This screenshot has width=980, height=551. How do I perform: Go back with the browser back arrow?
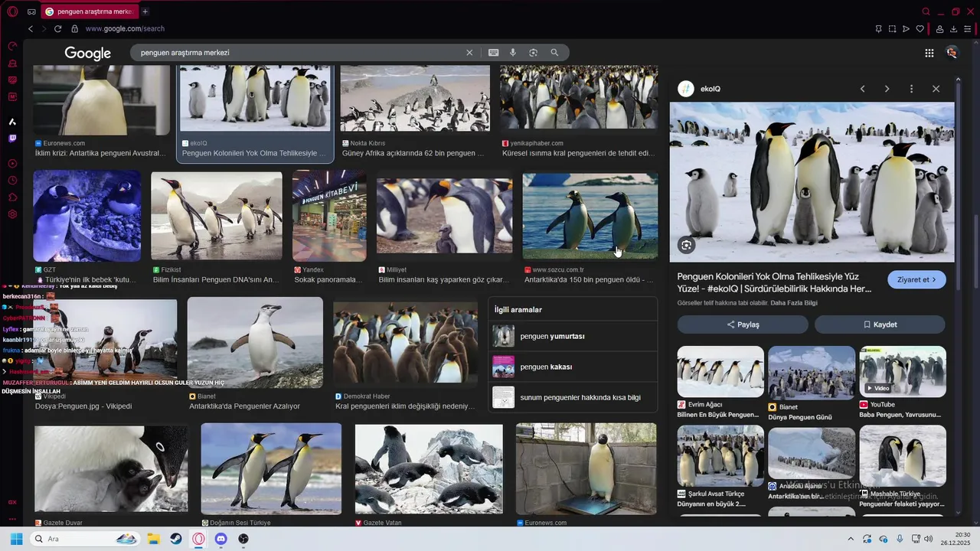tap(31, 29)
